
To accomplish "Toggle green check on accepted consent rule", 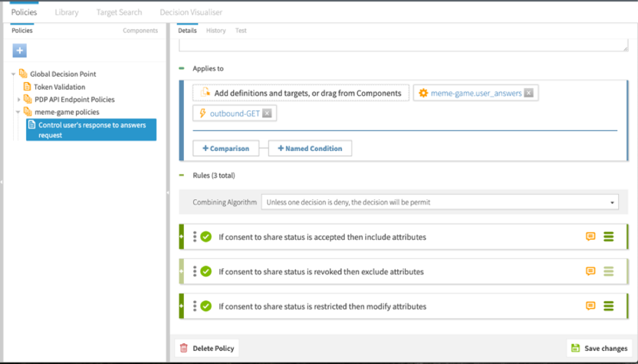I will (206, 237).
